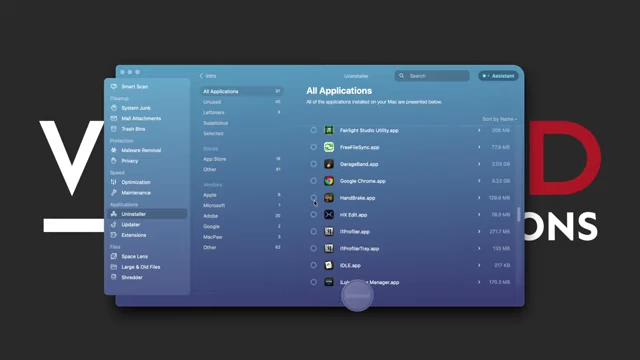Click the Selected filter row
This screenshot has width=640, height=360.
tap(242, 133)
